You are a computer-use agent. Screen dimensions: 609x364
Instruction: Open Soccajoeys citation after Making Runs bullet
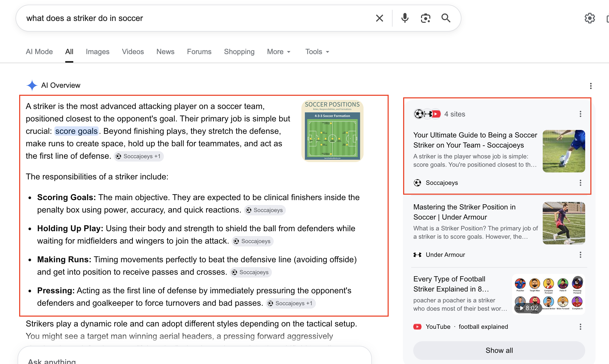(x=251, y=272)
